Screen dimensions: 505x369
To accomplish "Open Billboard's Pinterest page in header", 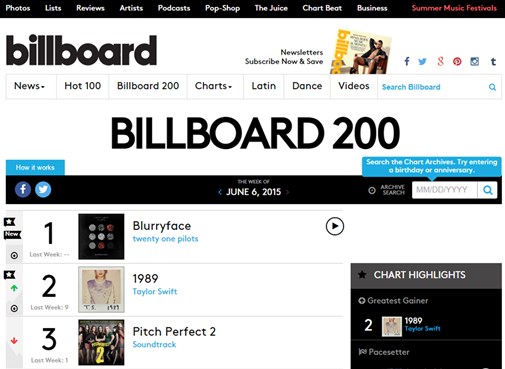I will click(457, 61).
